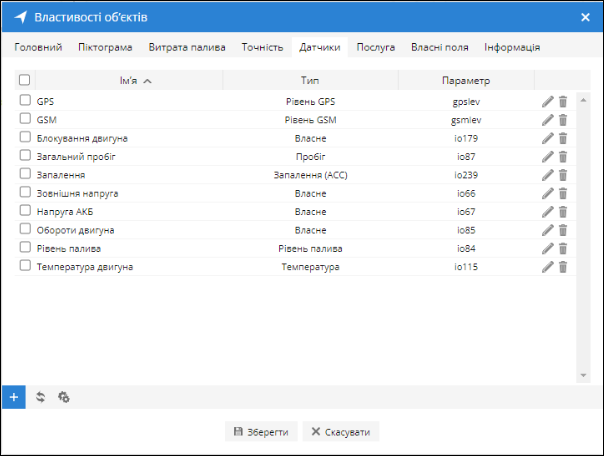The image size is (605, 456).
Task: Mark the Напруга АКБ checkbox
Action: [x=25, y=210]
